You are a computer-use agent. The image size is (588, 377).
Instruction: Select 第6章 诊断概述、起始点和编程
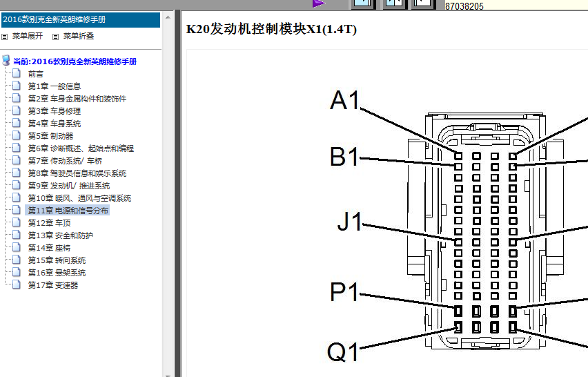tap(81, 148)
